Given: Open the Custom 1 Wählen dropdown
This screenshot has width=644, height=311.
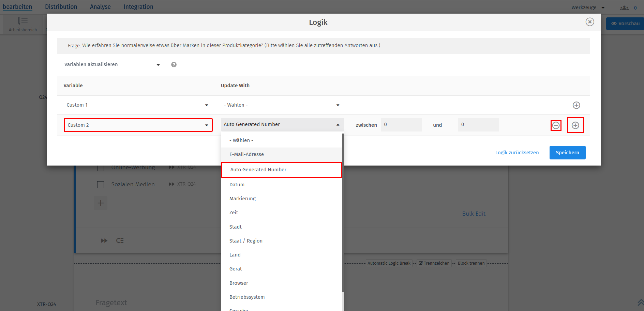Looking at the screenshot, I should (282, 105).
